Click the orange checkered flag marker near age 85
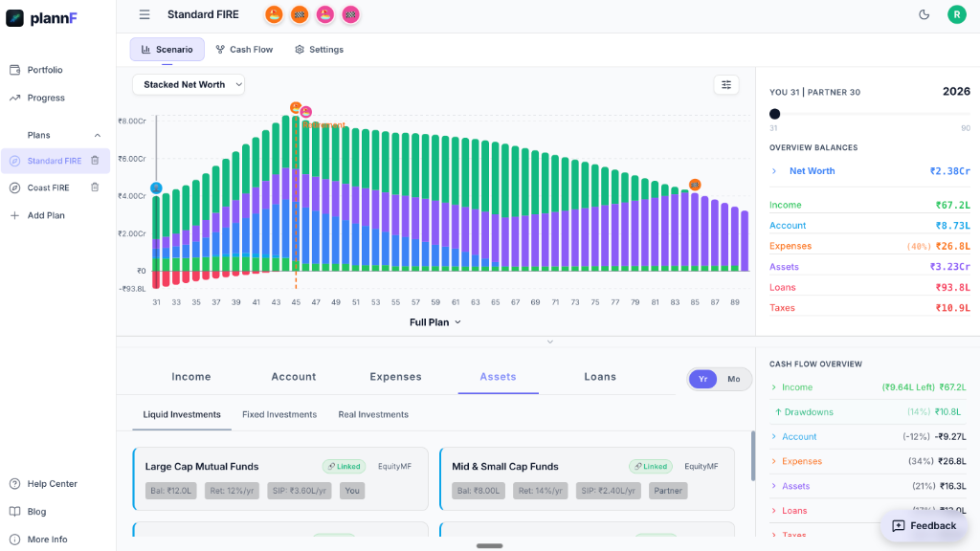Screen dimensions: 980x551 (x=695, y=185)
